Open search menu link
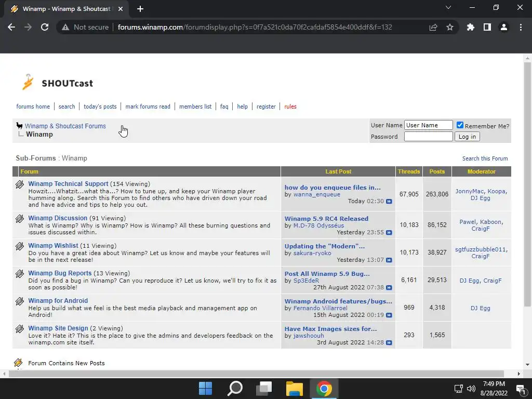The width and height of the screenshot is (532, 399). coord(66,107)
